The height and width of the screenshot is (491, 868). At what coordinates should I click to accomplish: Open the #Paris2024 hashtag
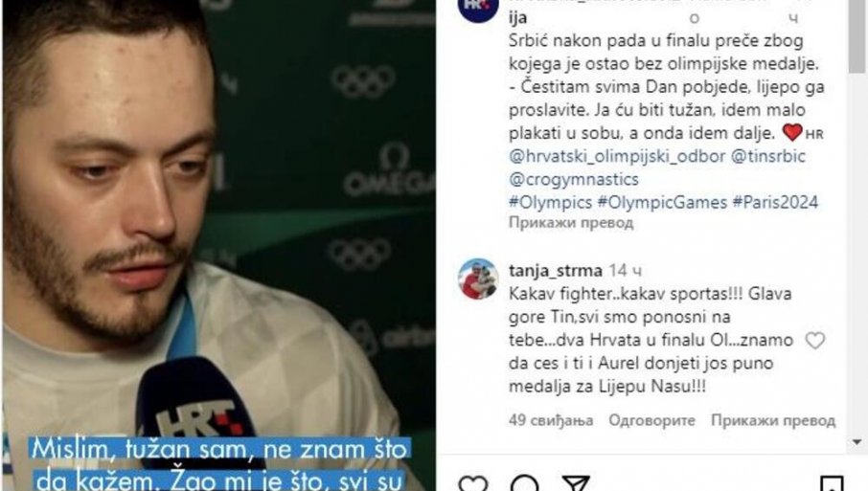tap(775, 202)
